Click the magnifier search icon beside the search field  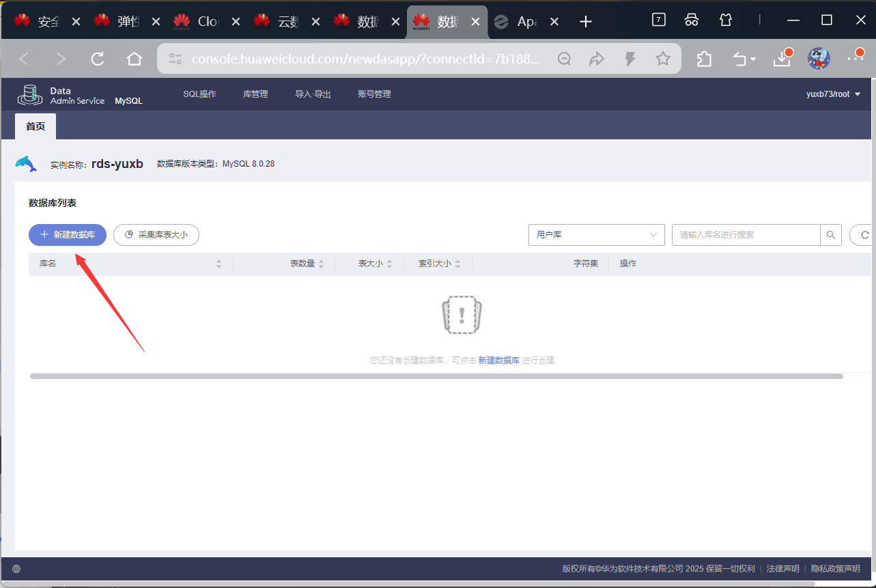coord(831,235)
